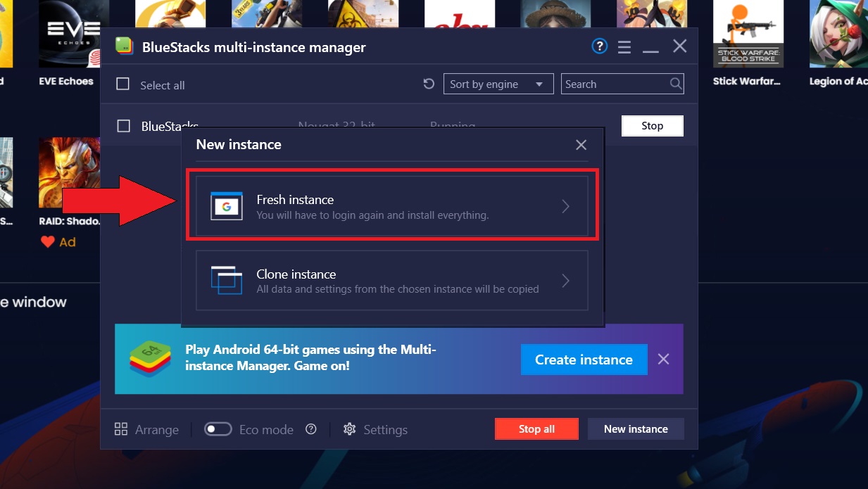Dismiss the 64-bit promo banner
The height and width of the screenshot is (489, 868).
point(663,360)
